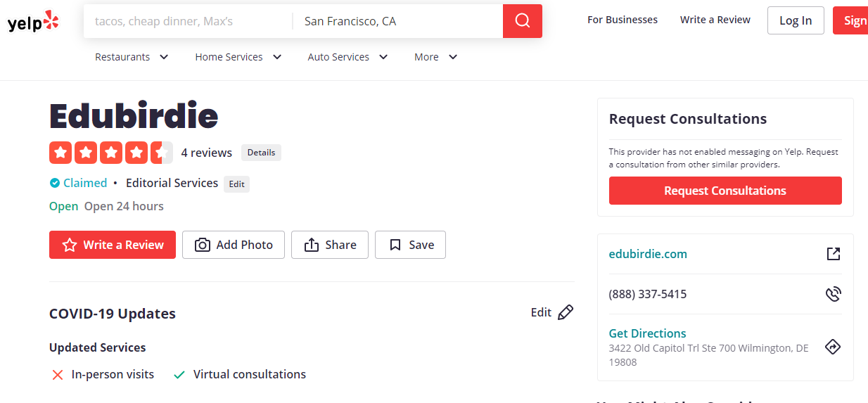Click the San Francisco, CA location field
868x403 pixels.
pos(398,21)
